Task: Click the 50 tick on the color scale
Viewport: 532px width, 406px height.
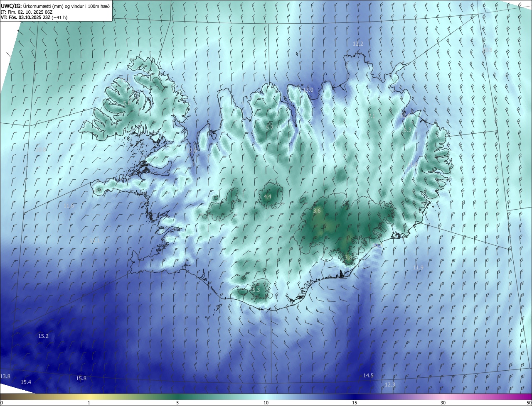Action: pos(529,403)
